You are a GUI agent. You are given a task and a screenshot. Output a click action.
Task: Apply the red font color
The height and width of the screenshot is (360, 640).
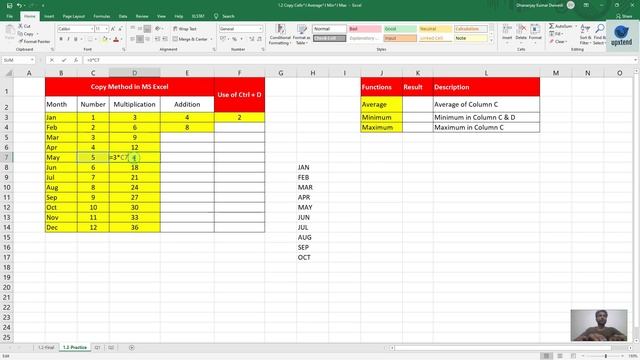click(x=116, y=39)
